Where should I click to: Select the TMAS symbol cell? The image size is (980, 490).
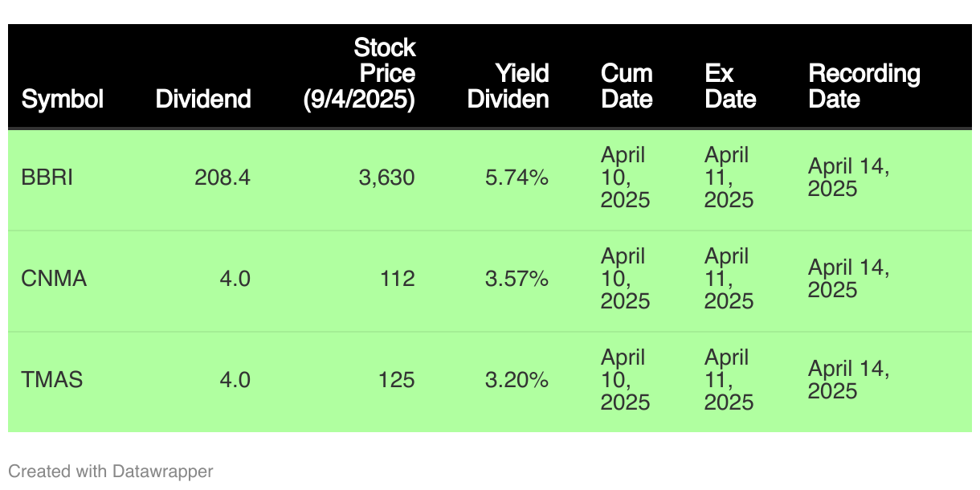(52, 379)
